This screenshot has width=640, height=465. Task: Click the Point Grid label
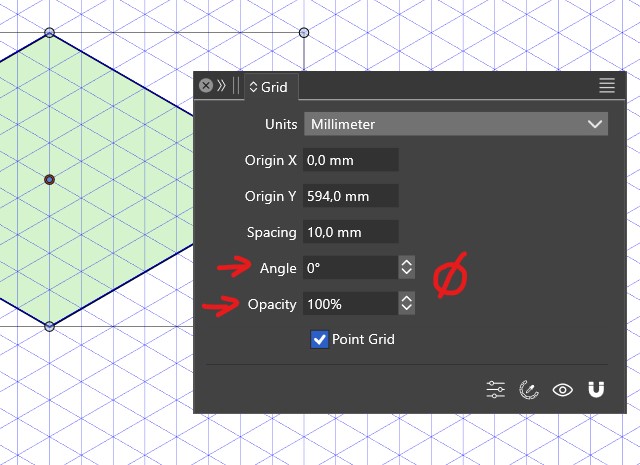363,339
